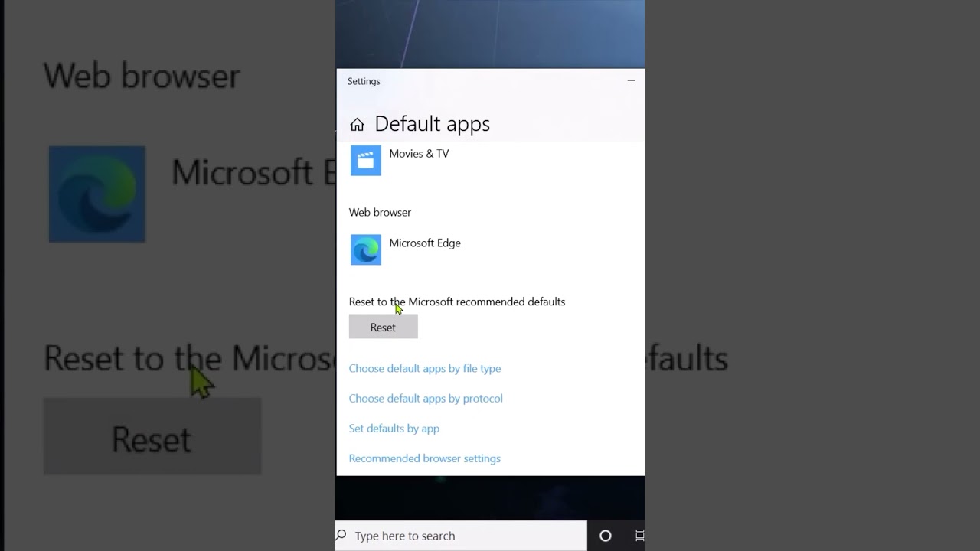Minimize the Settings window

631,80
